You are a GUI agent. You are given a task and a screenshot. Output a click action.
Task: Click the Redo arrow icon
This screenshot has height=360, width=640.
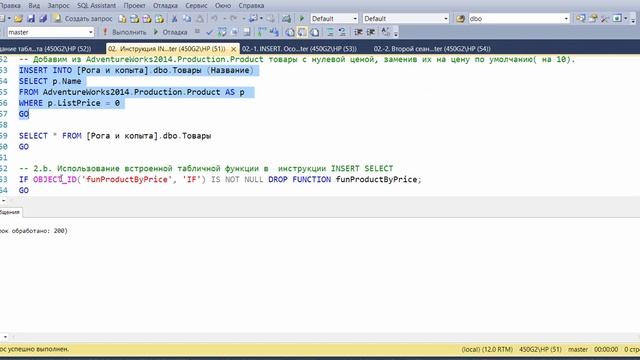pos(233,19)
